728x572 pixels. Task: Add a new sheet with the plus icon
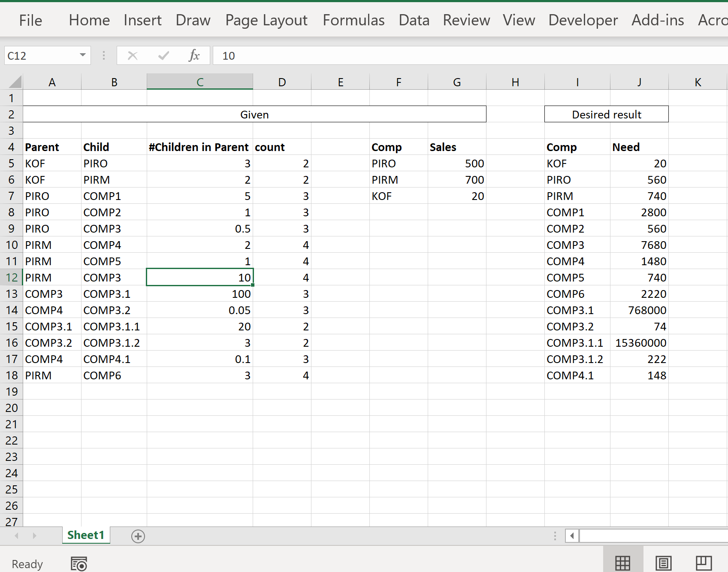pyautogui.click(x=138, y=536)
